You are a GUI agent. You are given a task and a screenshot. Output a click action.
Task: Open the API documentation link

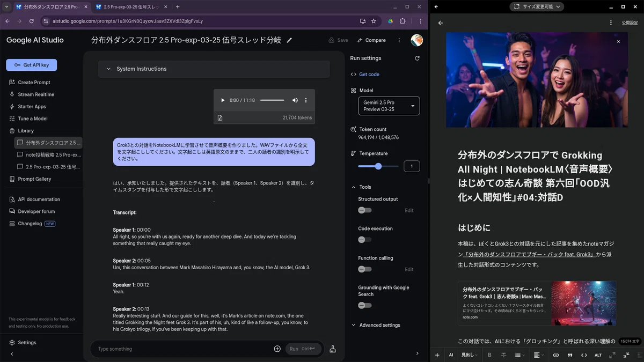(39, 200)
